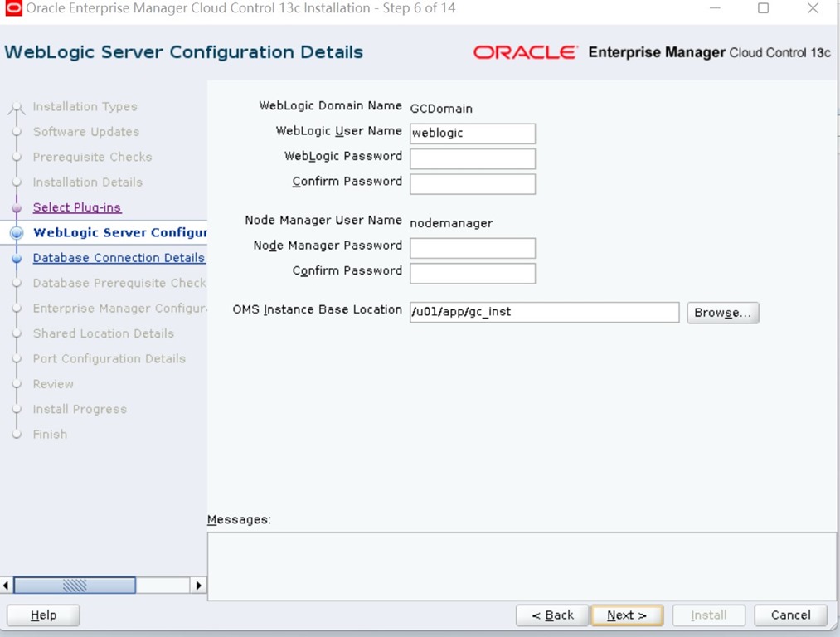
Task: Click the Finish step
Action: point(50,435)
